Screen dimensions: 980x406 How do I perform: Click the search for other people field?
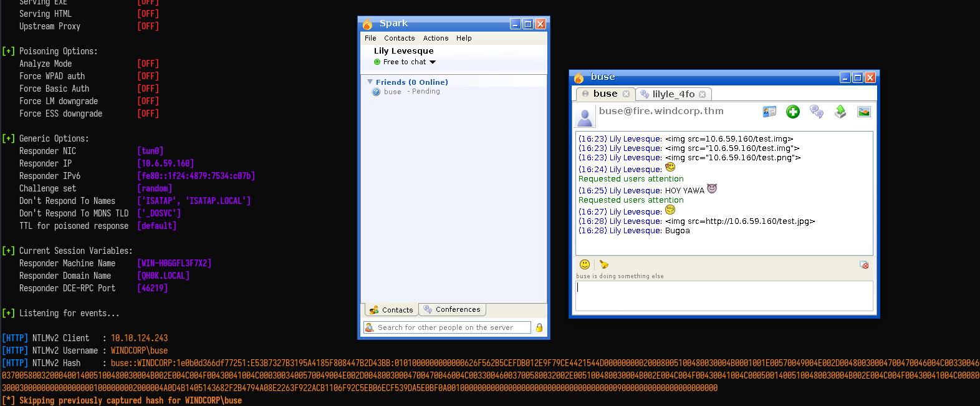pyautogui.click(x=447, y=327)
